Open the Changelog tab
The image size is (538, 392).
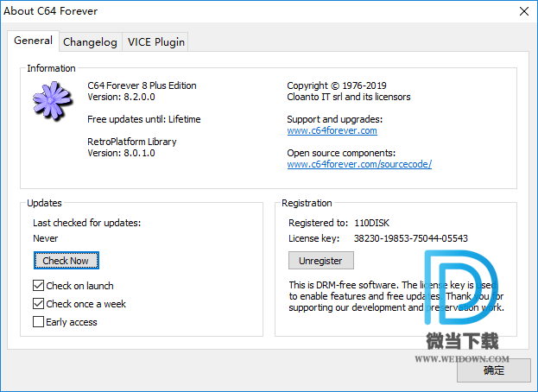pos(90,42)
